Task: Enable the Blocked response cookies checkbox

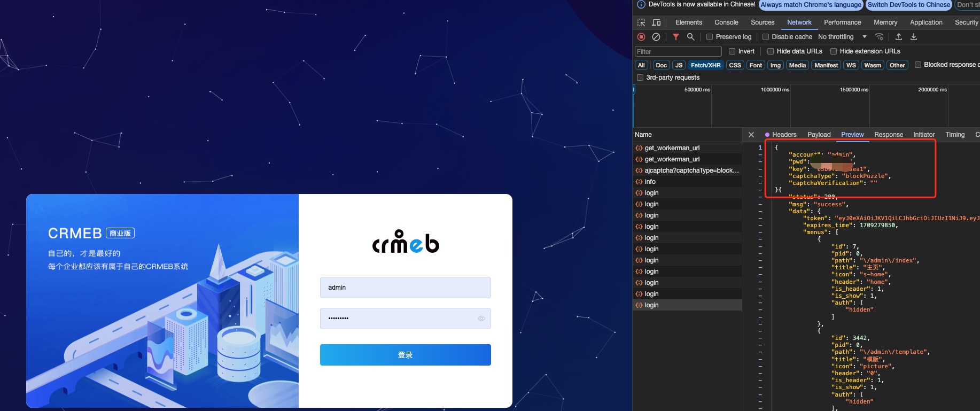Action: click(x=918, y=65)
